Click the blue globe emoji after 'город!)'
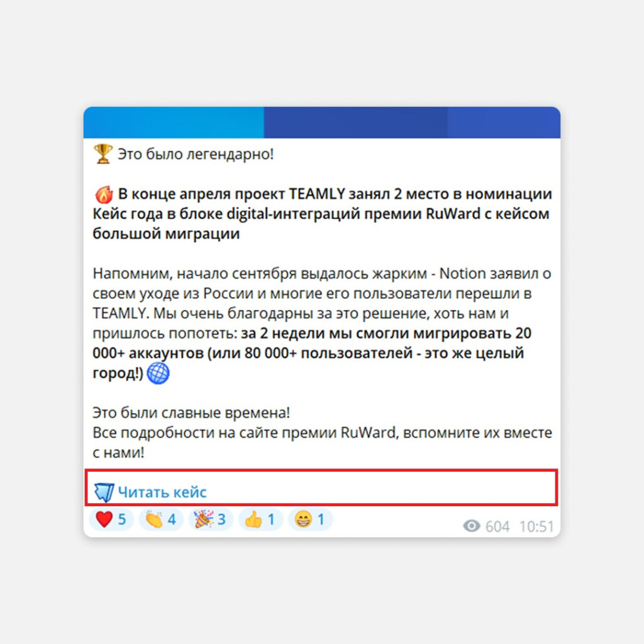The height and width of the screenshot is (644, 644). pos(158,373)
